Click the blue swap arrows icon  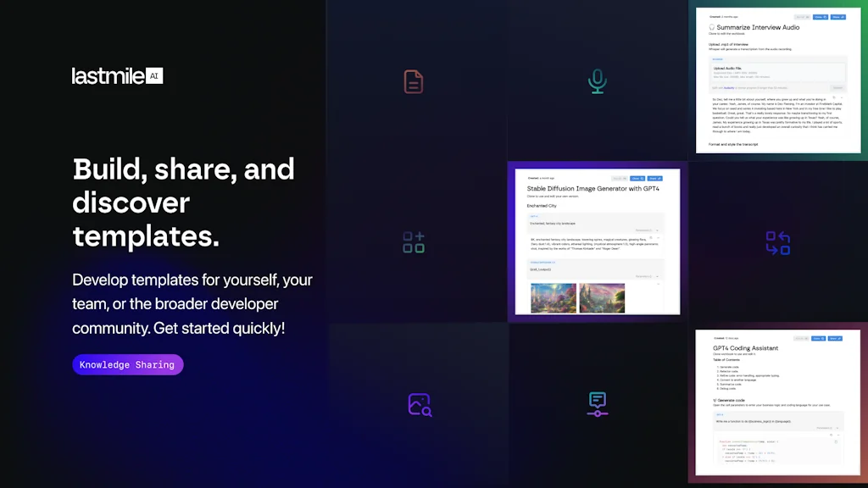point(778,243)
